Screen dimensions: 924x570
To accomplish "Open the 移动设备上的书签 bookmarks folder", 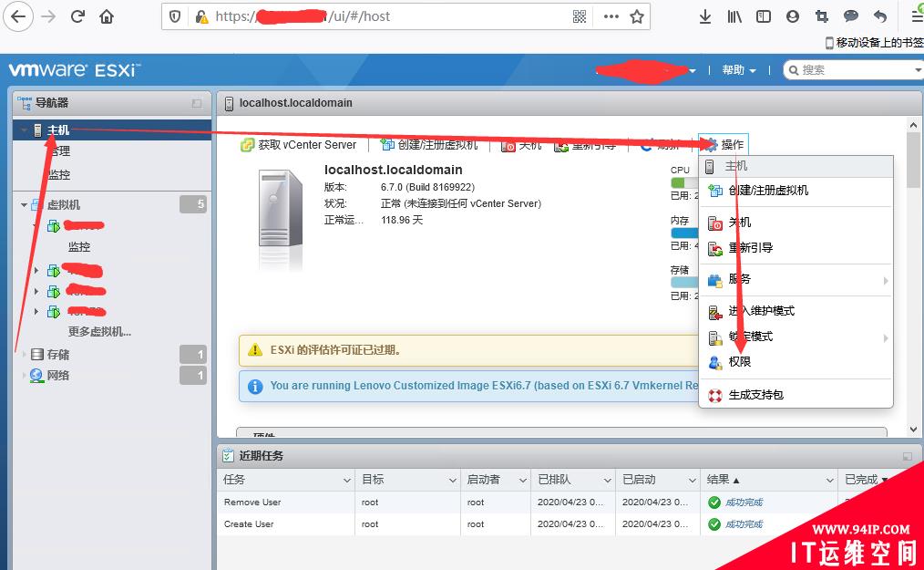I will click(x=874, y=43).
